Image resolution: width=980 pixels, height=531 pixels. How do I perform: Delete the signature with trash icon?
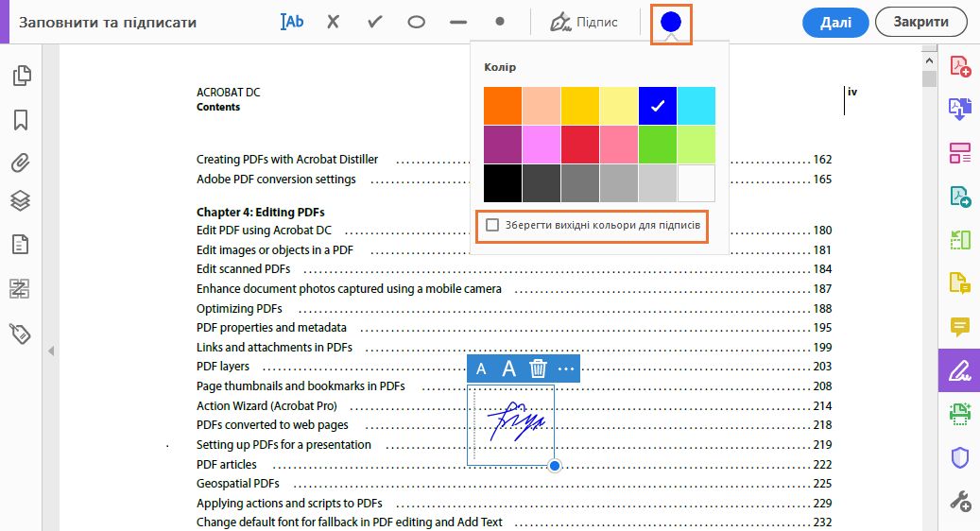538,368
